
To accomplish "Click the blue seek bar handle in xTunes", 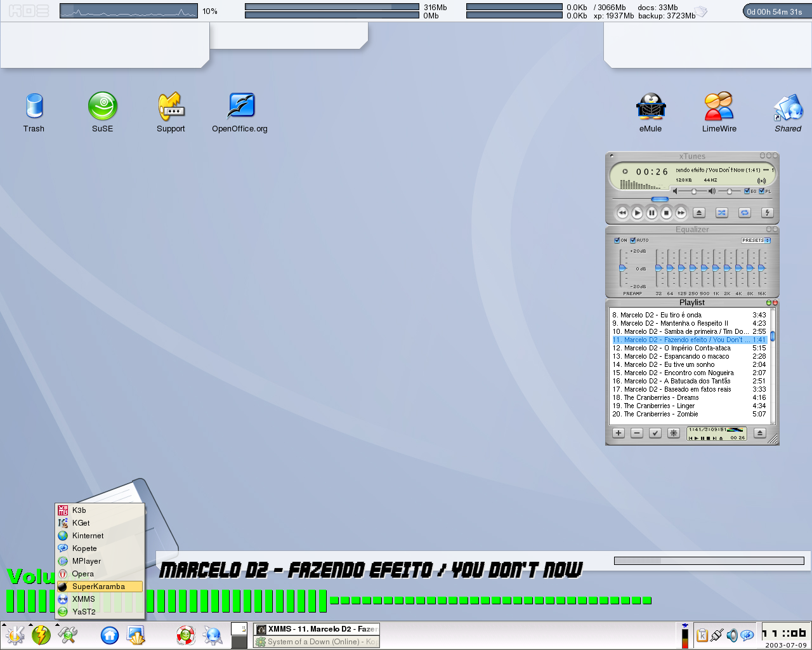I will click(660, 199).
